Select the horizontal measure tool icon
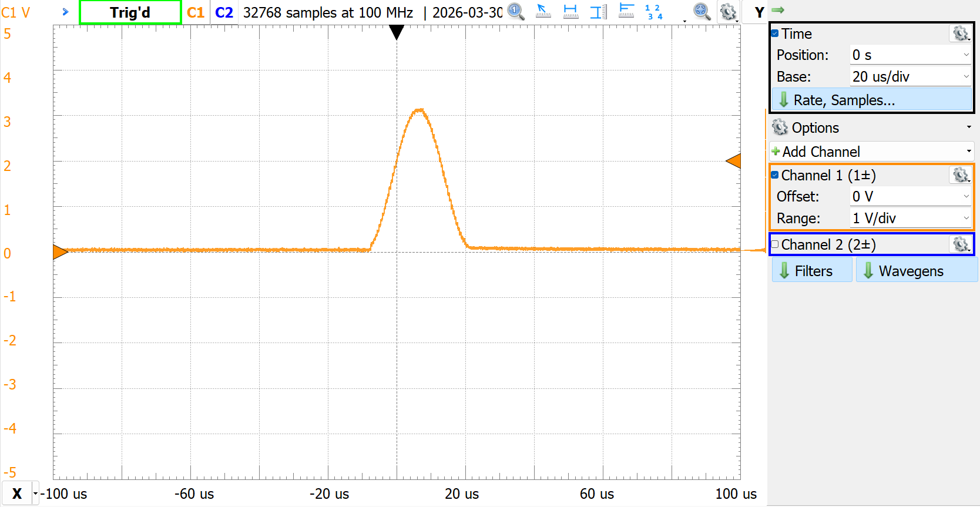Viewport: 980px width, 507px height. 570,12
